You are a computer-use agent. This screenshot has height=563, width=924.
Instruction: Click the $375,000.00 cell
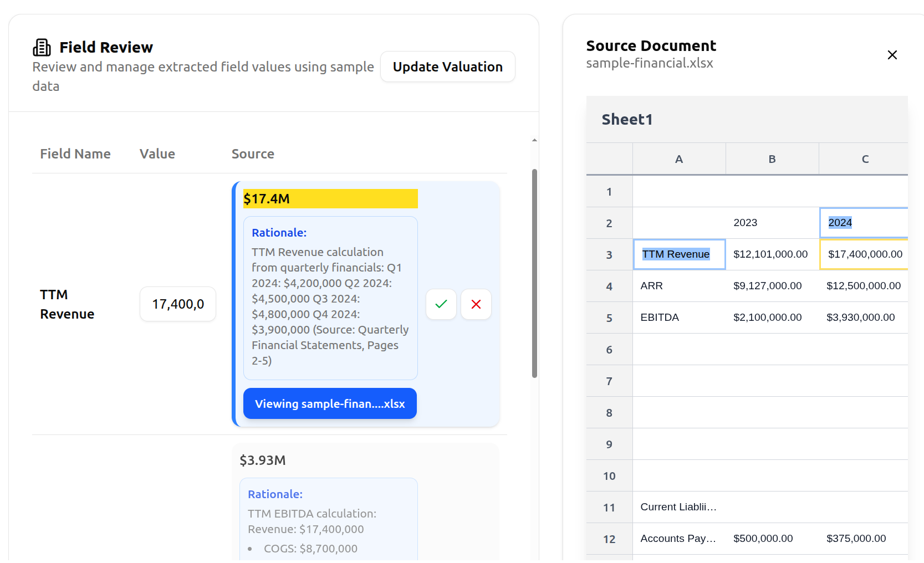[x=864, y=539]
